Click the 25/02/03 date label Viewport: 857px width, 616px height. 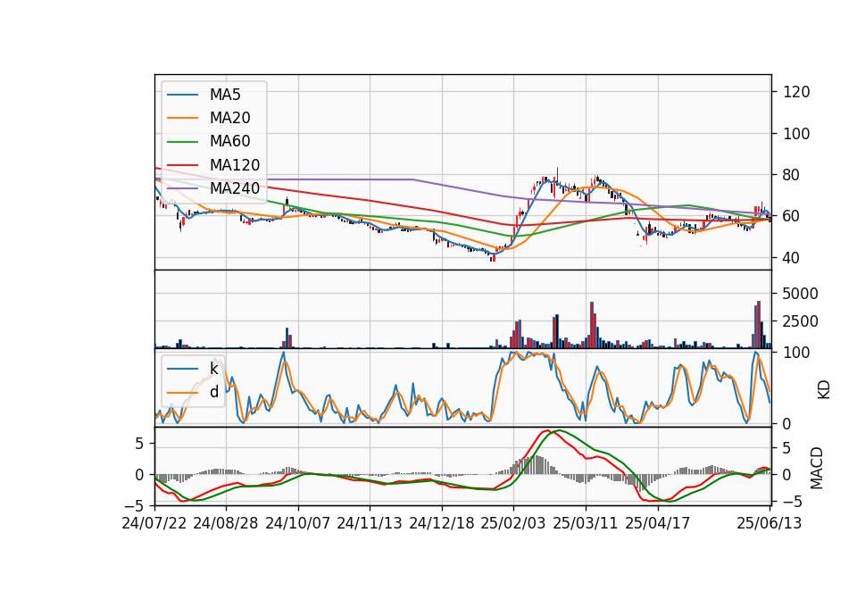pos(513,523)
